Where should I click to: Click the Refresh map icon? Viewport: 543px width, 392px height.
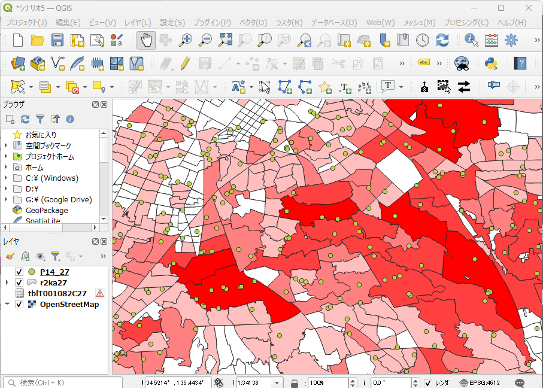[442, 40]
